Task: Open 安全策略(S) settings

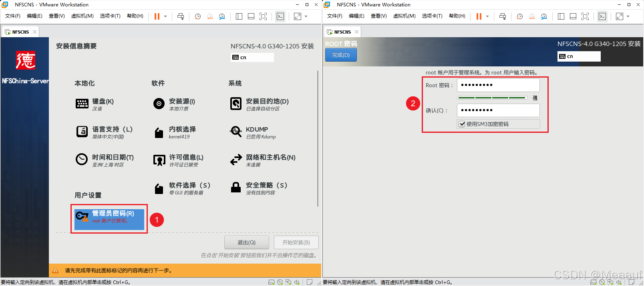Action: tap(259, 188)
